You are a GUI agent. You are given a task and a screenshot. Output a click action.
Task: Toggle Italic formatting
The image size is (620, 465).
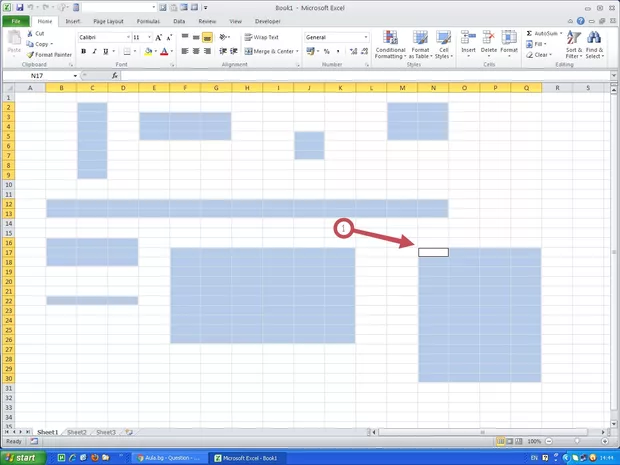click(95, 51)
